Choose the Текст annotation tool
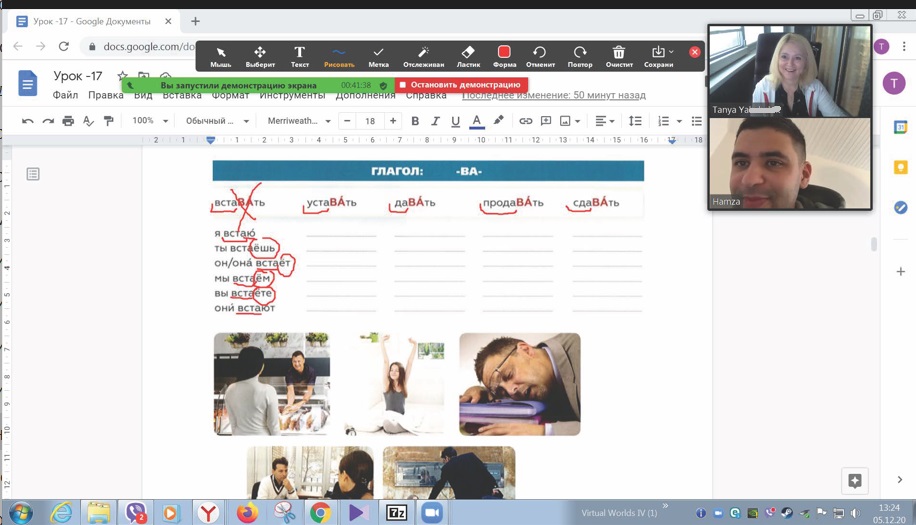This screenshot has height=525, width=916. tap(299, 56)
